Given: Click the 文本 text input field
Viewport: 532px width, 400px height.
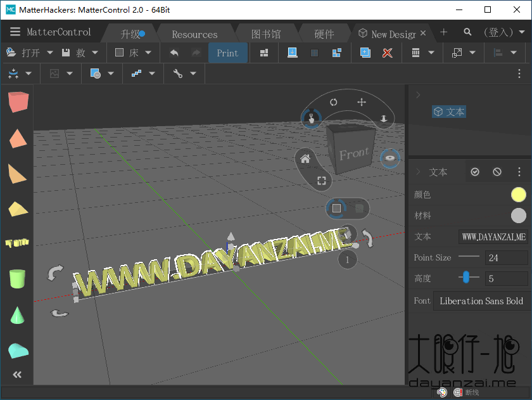Looking at the screenshot, I should [x=493, y=236].
